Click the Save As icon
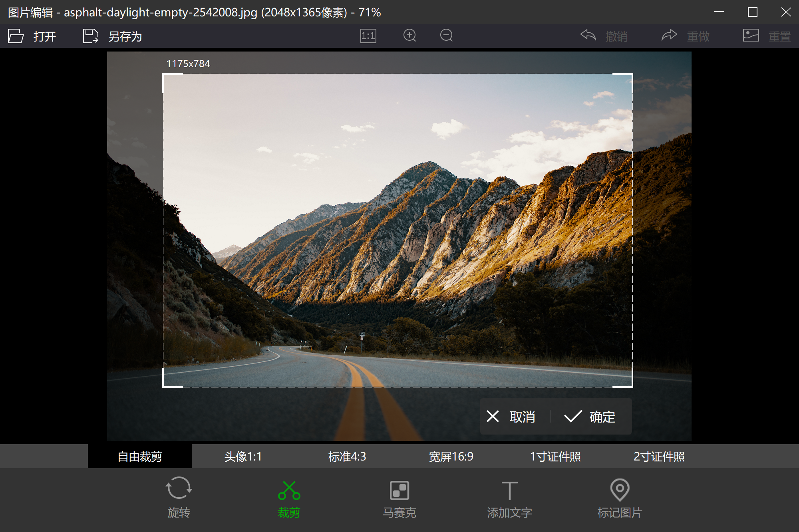The image size is (799, 532). (90, 36)
